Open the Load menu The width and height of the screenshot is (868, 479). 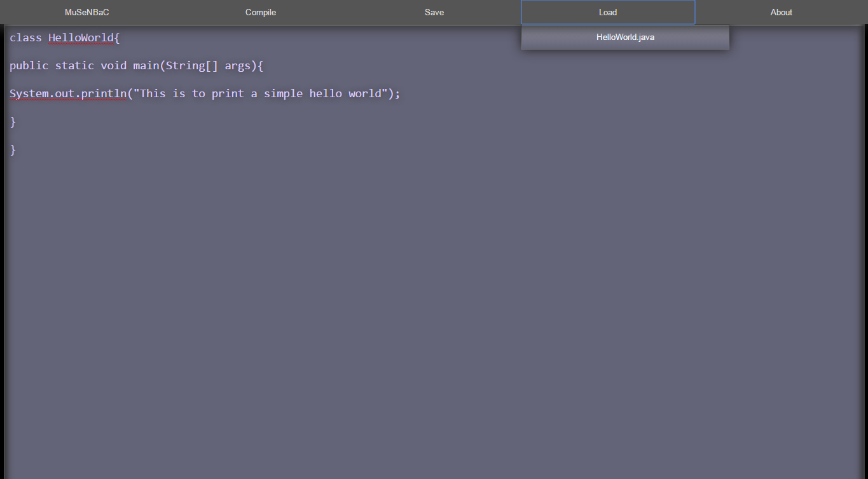[x=607, y=12]
